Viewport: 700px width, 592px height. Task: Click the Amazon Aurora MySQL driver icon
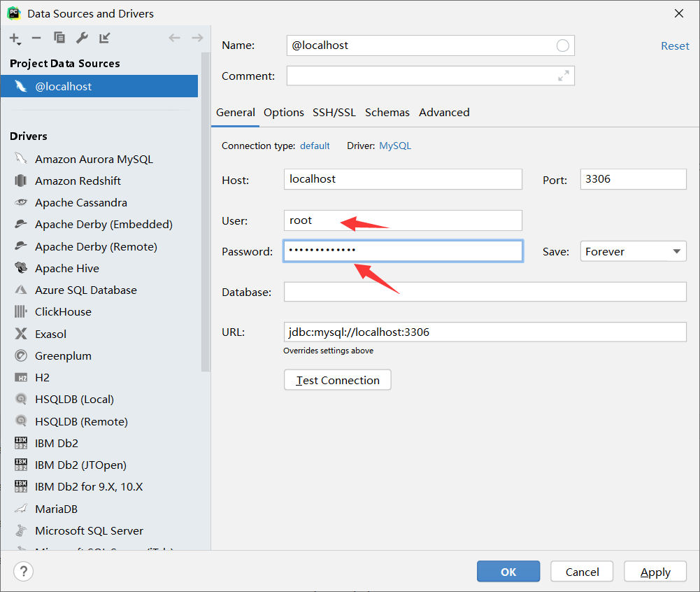click(x=20, y=159)
